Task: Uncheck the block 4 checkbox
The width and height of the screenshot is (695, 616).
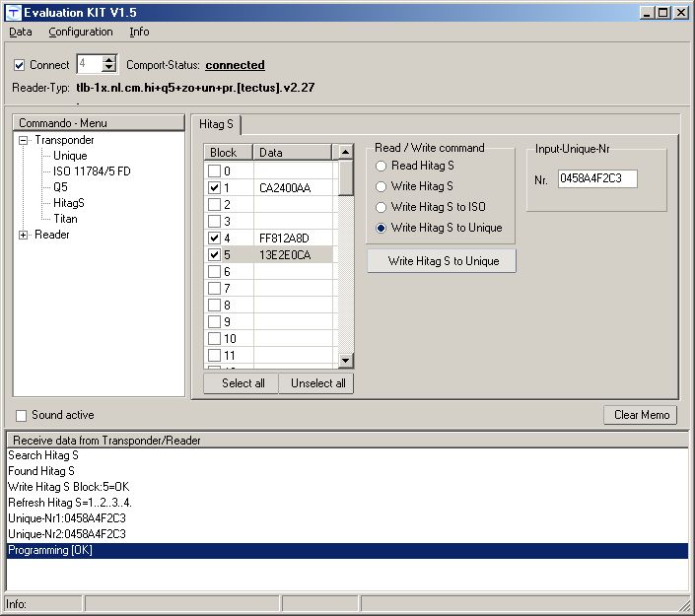Action: 214,238
